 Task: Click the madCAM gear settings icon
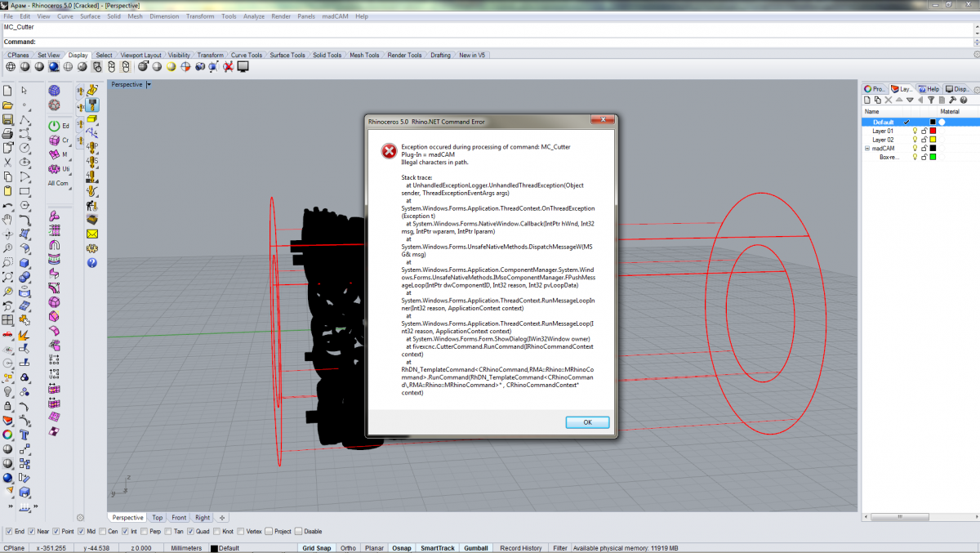[x=92, y=248]
